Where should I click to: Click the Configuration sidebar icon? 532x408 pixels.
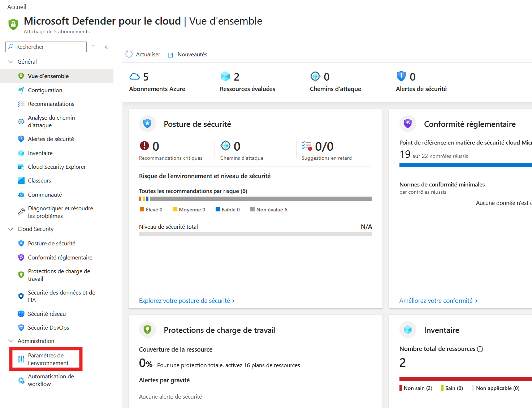[x=21, y=90]
